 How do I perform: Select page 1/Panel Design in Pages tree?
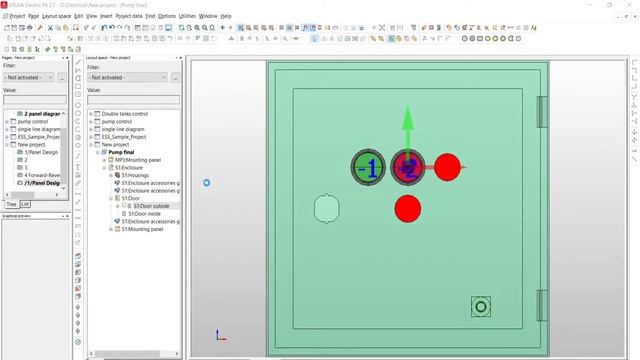(x=41, y=152)
